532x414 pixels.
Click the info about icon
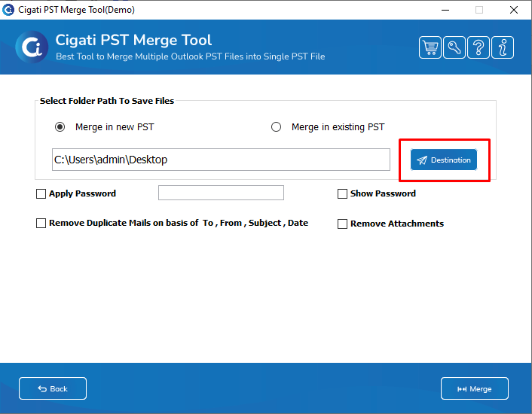coord(503,47)
